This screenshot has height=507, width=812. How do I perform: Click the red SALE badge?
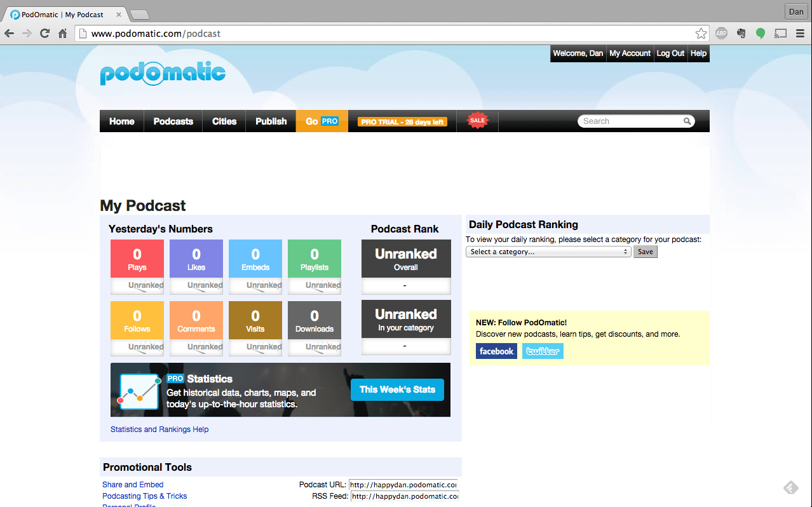pyautogui.click(x=477, y=121)
